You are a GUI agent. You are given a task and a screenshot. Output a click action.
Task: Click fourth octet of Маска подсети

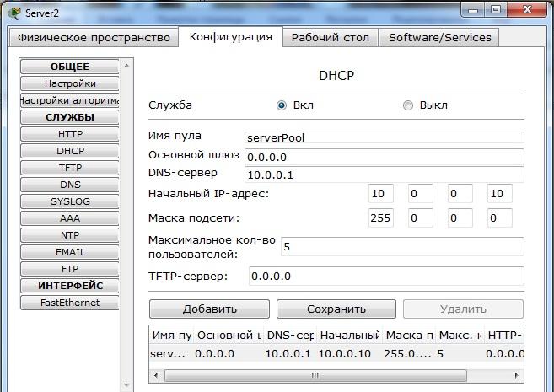pyautogui.click(x=499, y=217)
